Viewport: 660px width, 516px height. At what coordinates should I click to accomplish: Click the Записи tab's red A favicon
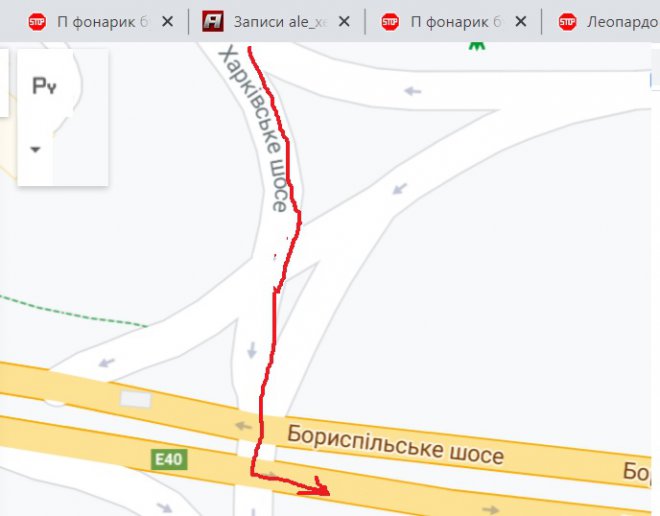(x=213, y=21)
